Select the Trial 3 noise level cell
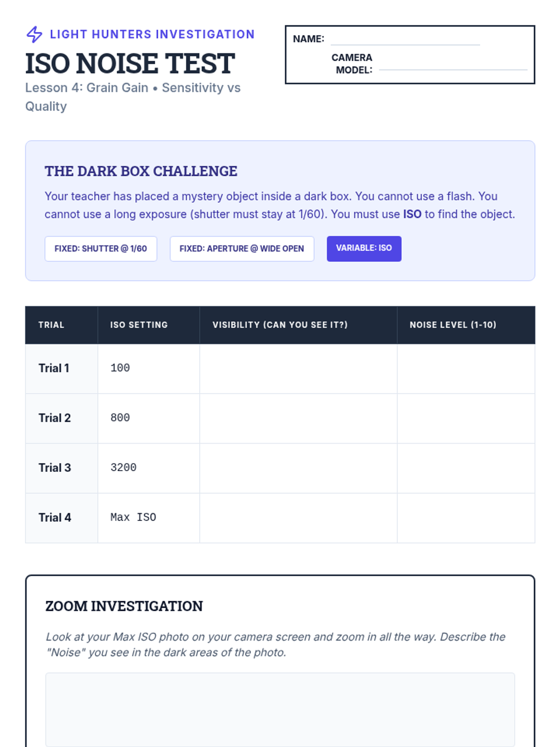Screen dimensions: 560x747 (x=466, y=468)
